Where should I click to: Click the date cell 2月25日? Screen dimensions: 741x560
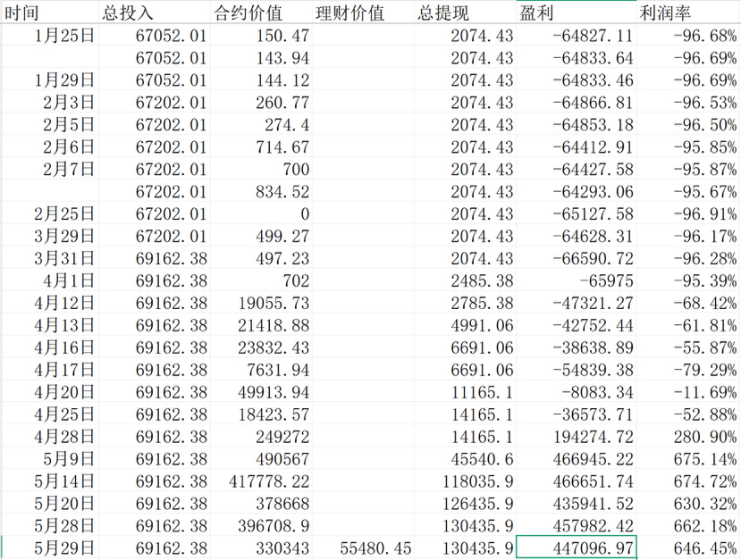click(49, 213)
